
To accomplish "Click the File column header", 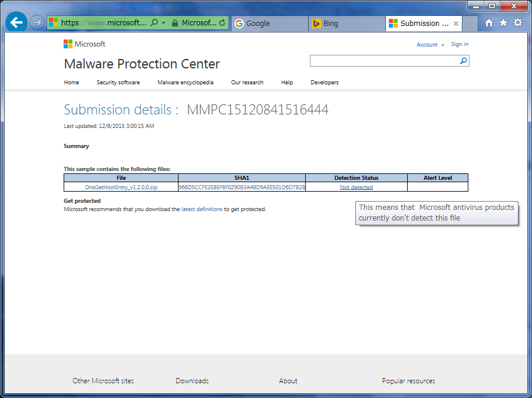I will [121, 178].
